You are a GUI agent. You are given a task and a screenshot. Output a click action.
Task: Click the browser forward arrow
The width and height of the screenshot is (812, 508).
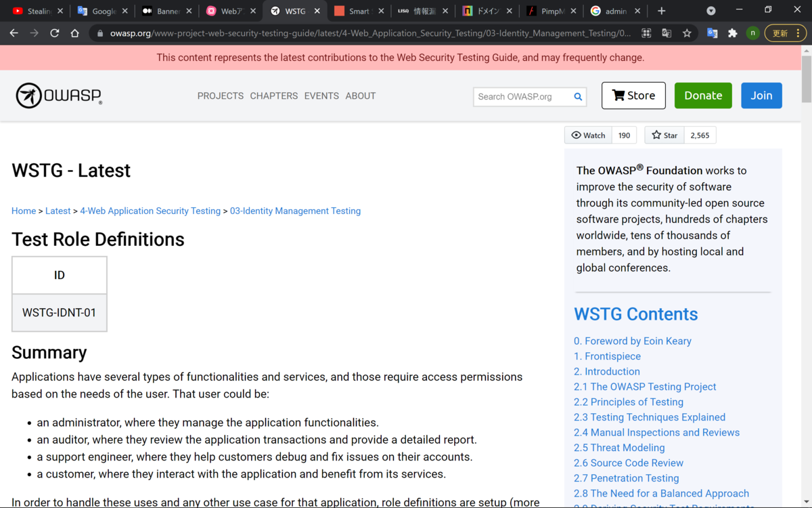click(x=34, y=33)
